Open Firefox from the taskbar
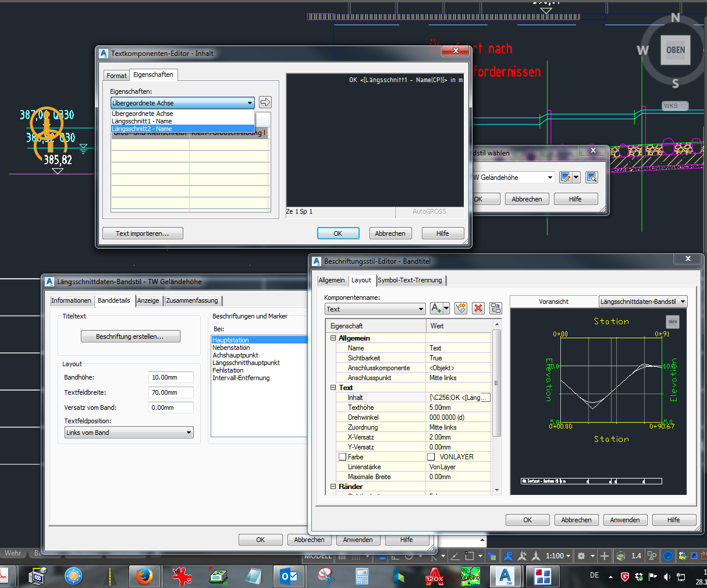707x588 pixels. point(144,576)
